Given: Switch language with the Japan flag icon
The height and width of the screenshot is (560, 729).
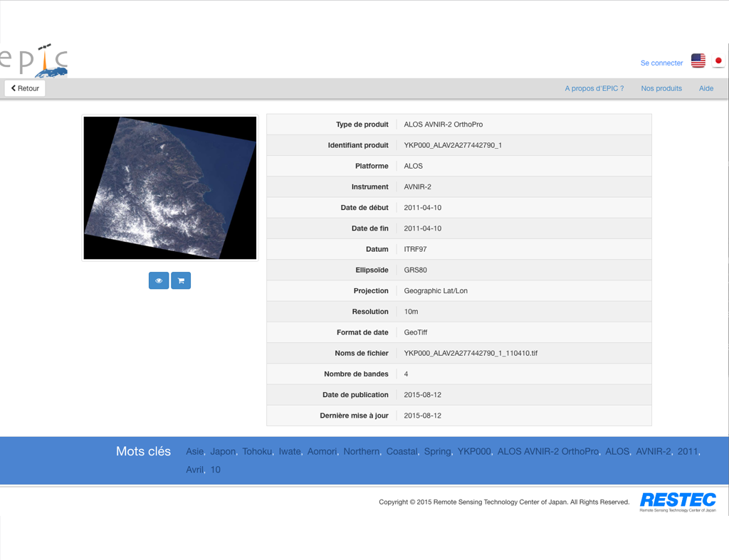Looking at the screenshot, I should [718, 61].
